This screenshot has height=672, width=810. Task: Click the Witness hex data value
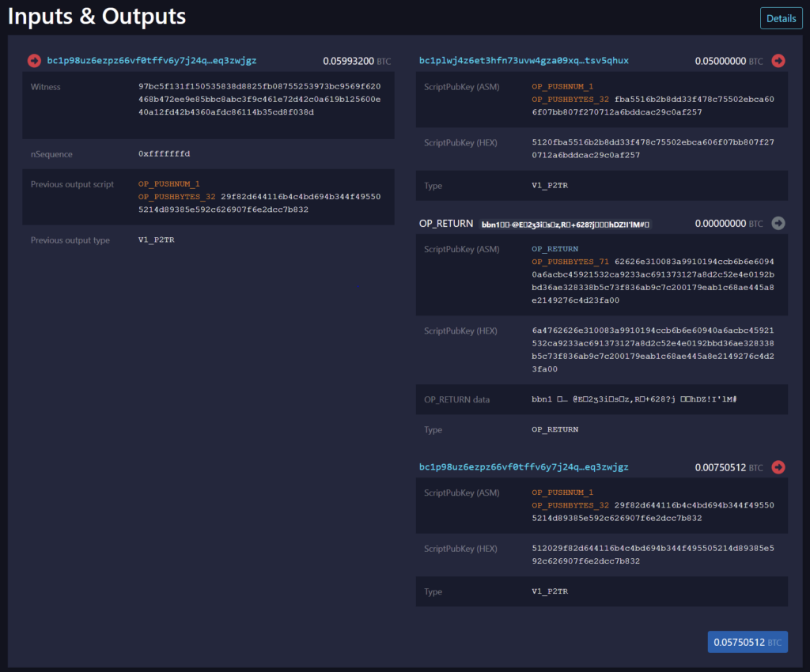(x=259, y=99)
